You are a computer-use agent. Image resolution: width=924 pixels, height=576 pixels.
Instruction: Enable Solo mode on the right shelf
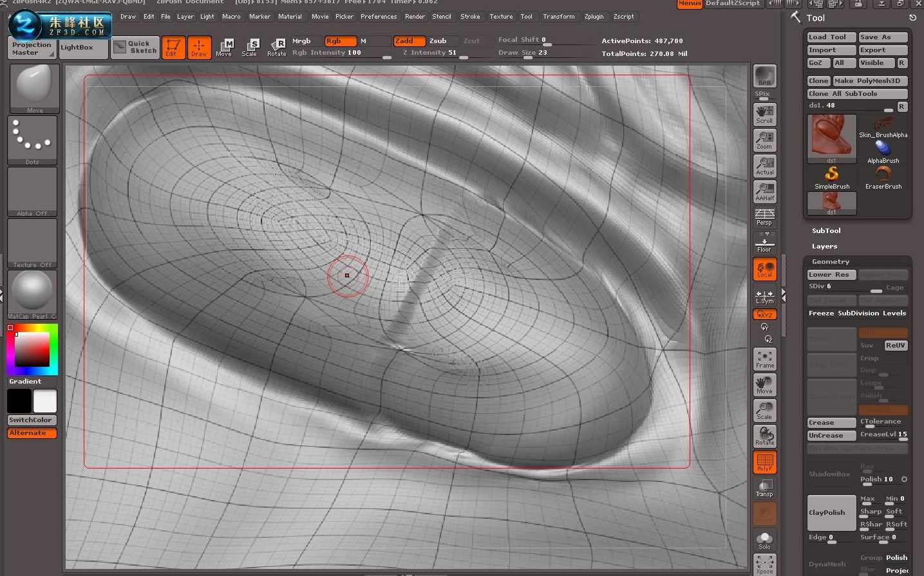[764, 539]
